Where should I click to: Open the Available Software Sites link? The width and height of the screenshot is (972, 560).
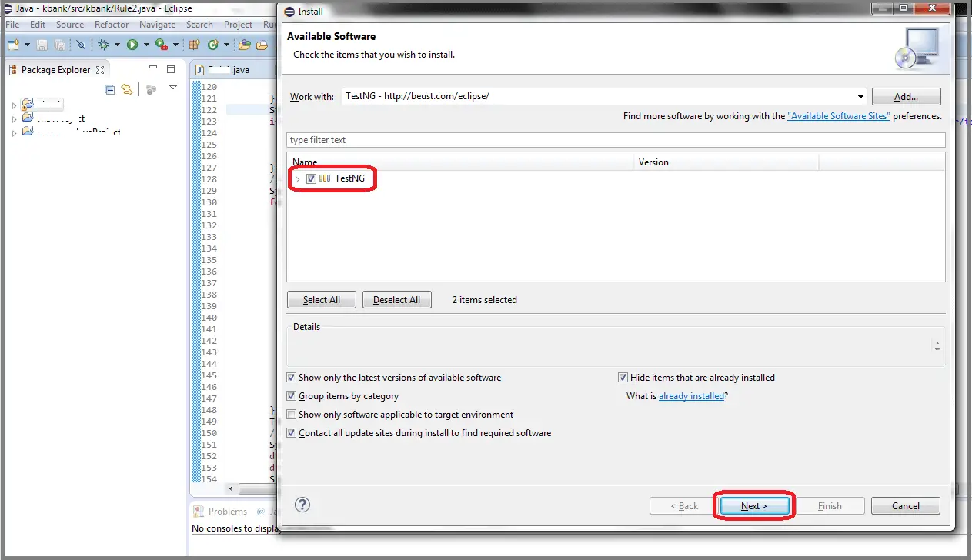click(x=839, y=116)
